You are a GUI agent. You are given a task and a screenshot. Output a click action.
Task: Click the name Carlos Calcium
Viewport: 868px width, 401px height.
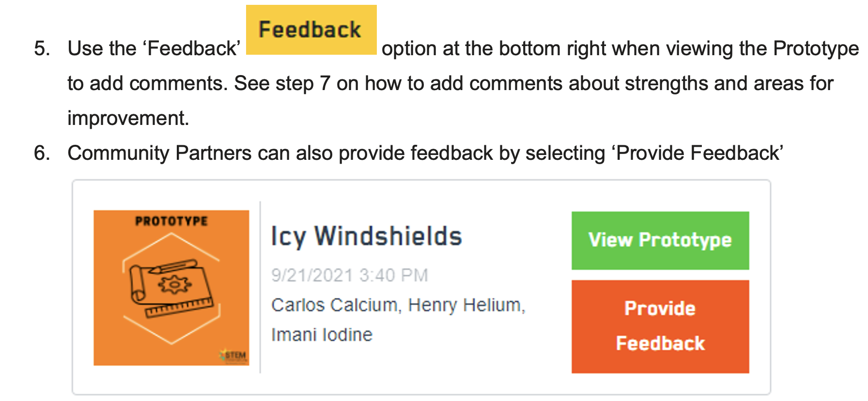tap(334, 305)
